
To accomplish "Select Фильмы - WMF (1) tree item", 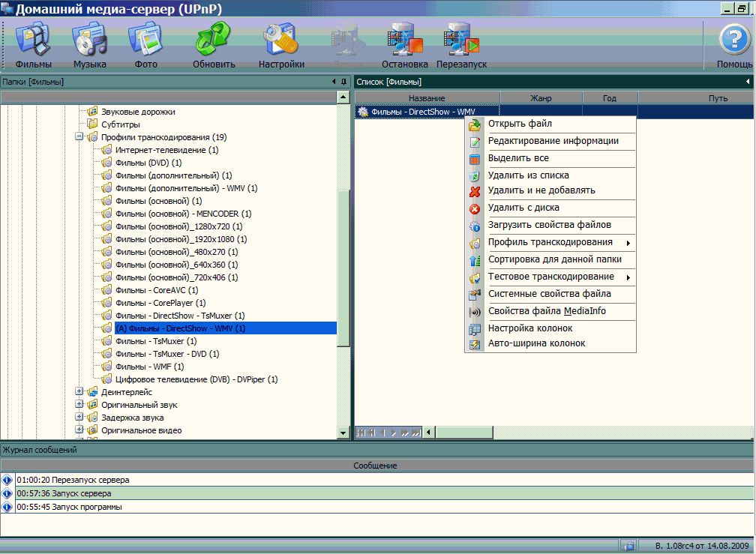I will (150, 367).
